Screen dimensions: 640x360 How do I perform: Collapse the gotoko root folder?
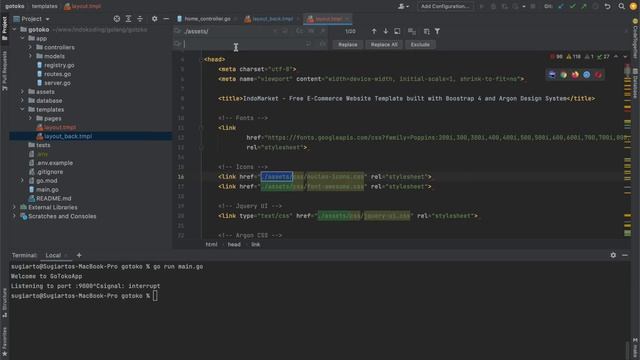(15, 29)
